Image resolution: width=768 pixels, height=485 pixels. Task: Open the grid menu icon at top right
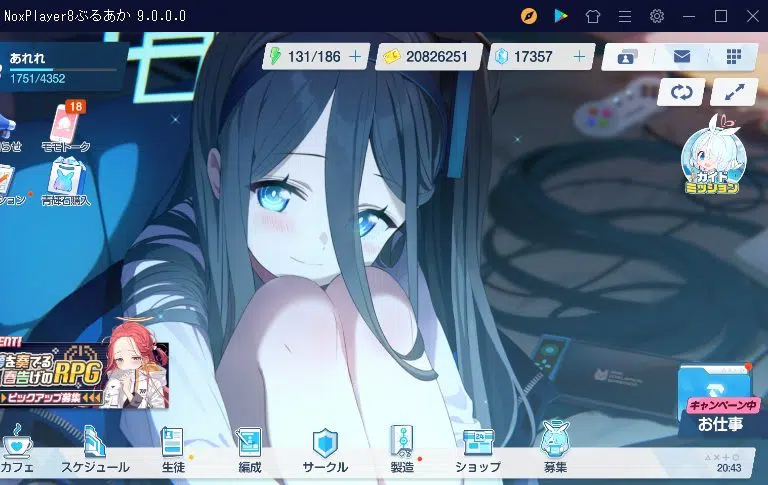733,56
